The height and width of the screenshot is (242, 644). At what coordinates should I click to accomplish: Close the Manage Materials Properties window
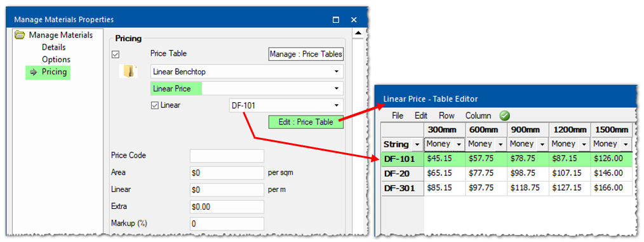coord(354,19)
